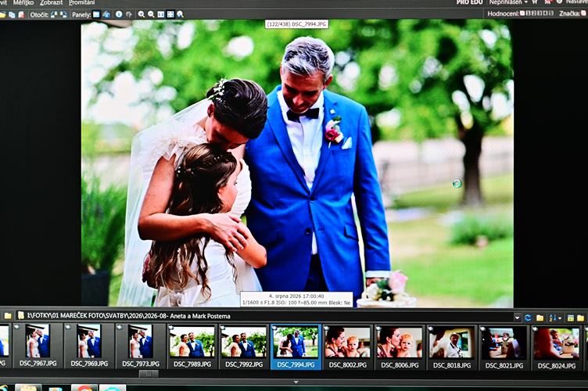The width and height of the screenshot is (588, 391).
Task: Set Hodnocení rating to 1
Action: coord(528,13)
